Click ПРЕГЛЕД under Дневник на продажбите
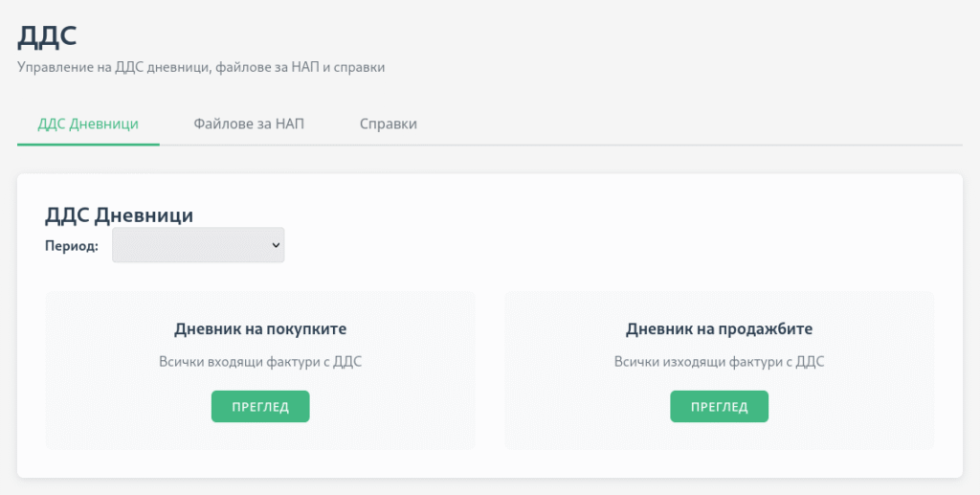980x495 pixels. click(719, 406)
